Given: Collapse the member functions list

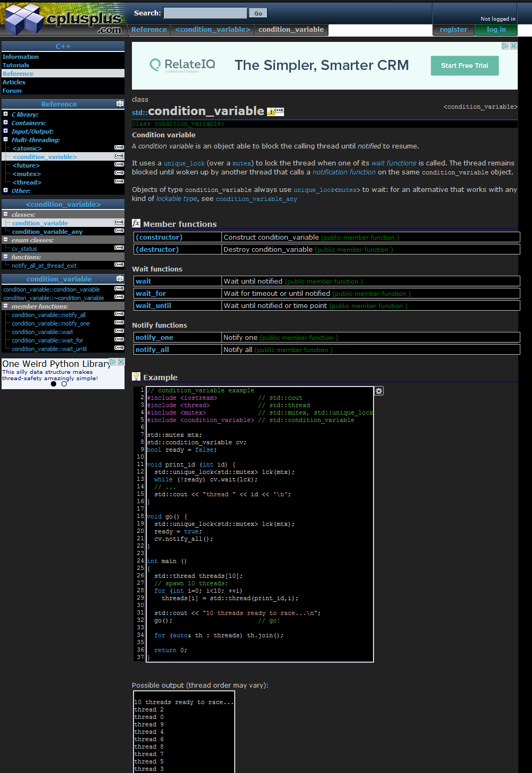Looking at the screenshot, I should pyautogui.click(x=5, y=306).
